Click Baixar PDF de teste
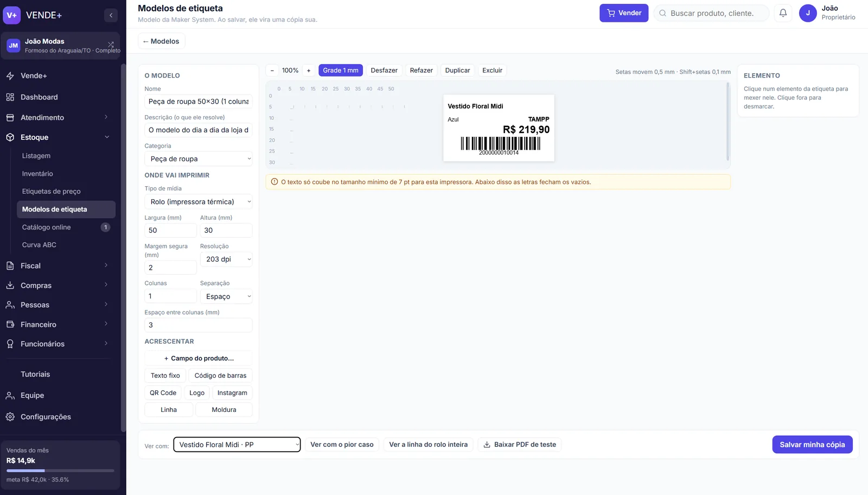This screenshot has width=868, height=495. (520, 445)
